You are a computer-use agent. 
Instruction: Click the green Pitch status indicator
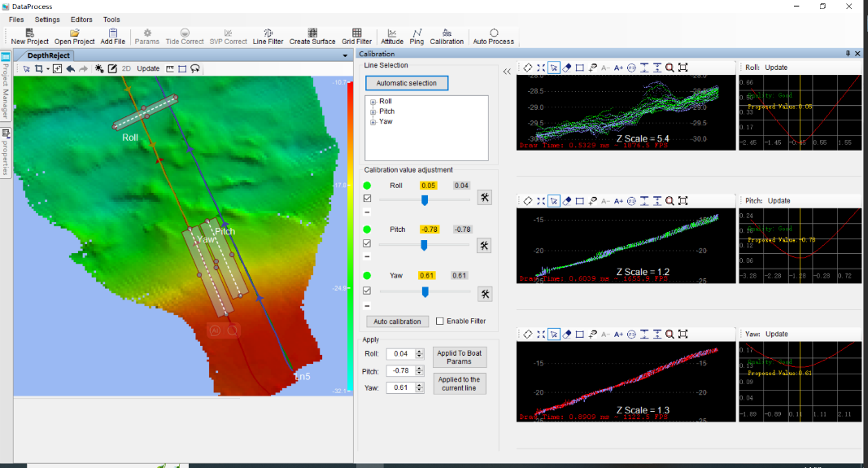367,230
